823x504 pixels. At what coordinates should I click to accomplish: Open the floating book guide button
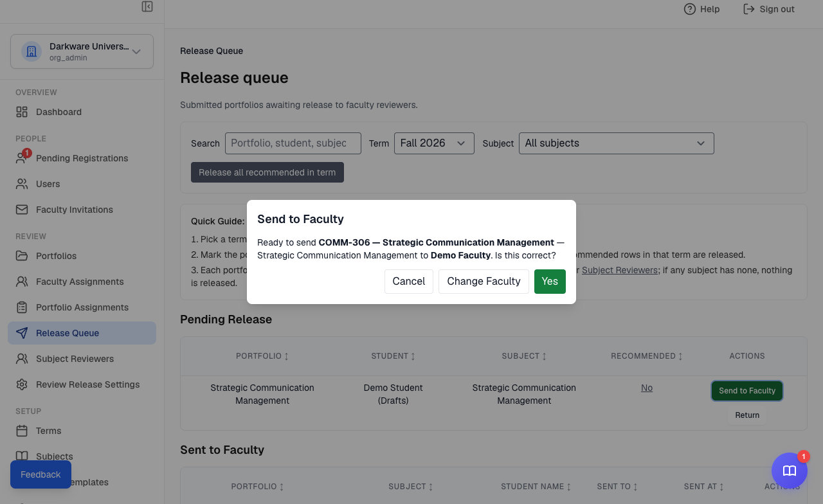[790, 471]
